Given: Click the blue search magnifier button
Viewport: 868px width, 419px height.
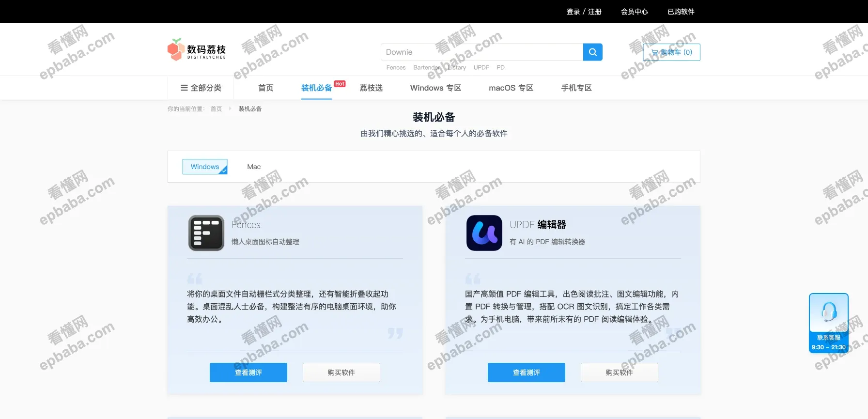Looking at the screenshot, I should click(592, 52).
